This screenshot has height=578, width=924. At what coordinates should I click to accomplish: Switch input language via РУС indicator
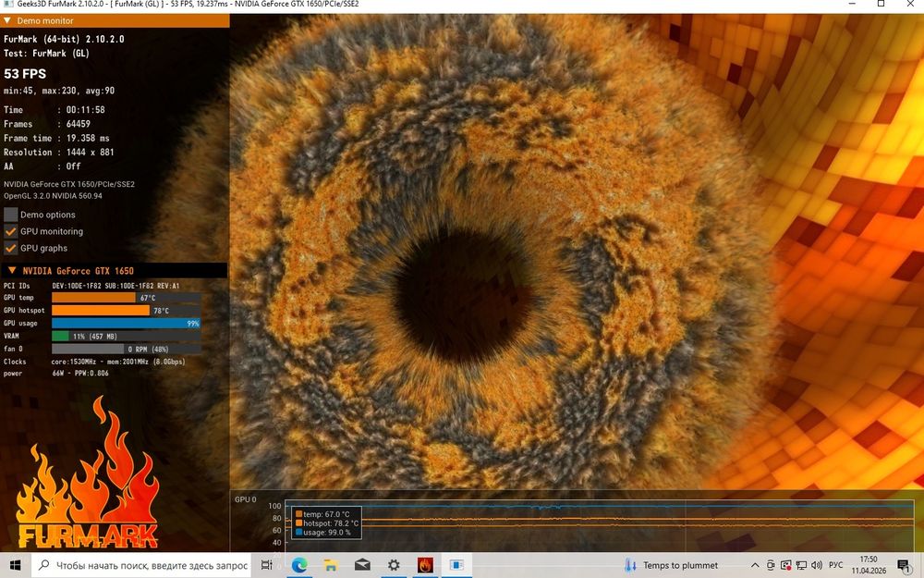pyautogui.click(x=835, y=565)
